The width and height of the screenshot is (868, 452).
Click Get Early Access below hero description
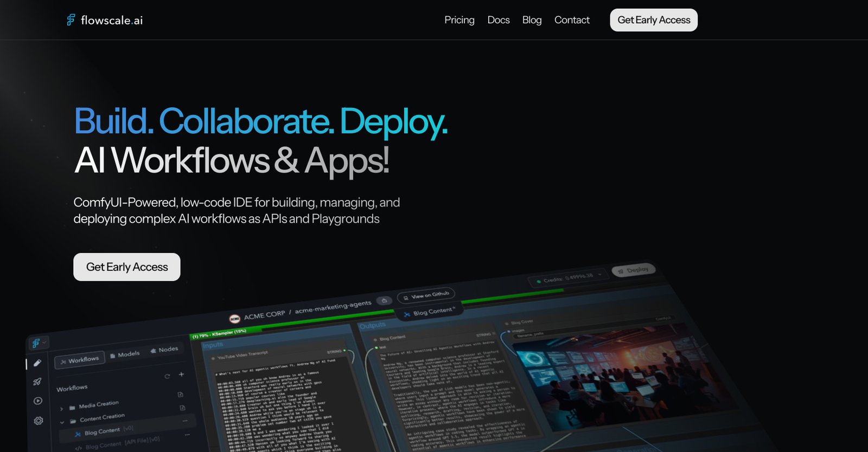coord(127,267)
